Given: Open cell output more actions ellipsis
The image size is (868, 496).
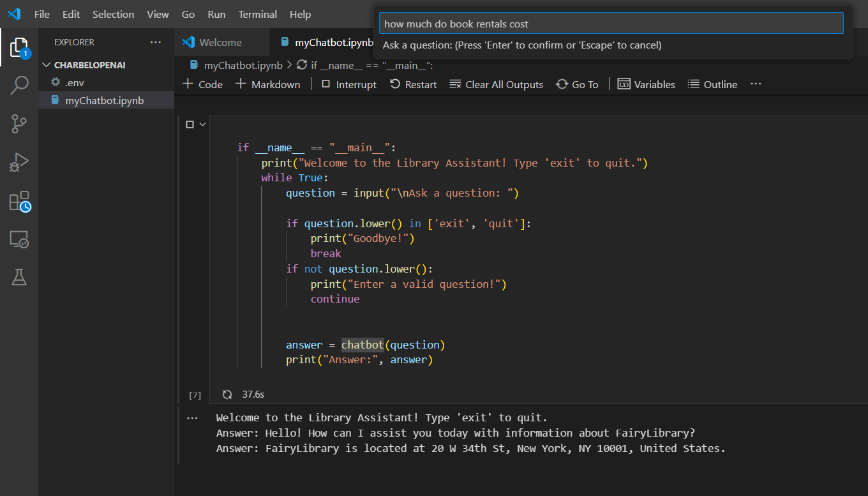Looking at the screenshot, I should pyautogui.click(x=192, y=418).
